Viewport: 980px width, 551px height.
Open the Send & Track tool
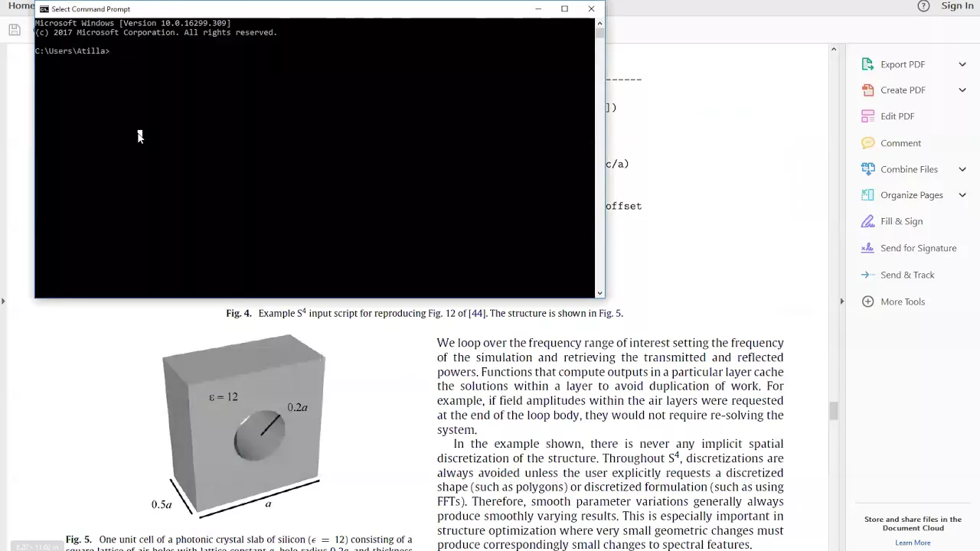click(x=907, y=275)
